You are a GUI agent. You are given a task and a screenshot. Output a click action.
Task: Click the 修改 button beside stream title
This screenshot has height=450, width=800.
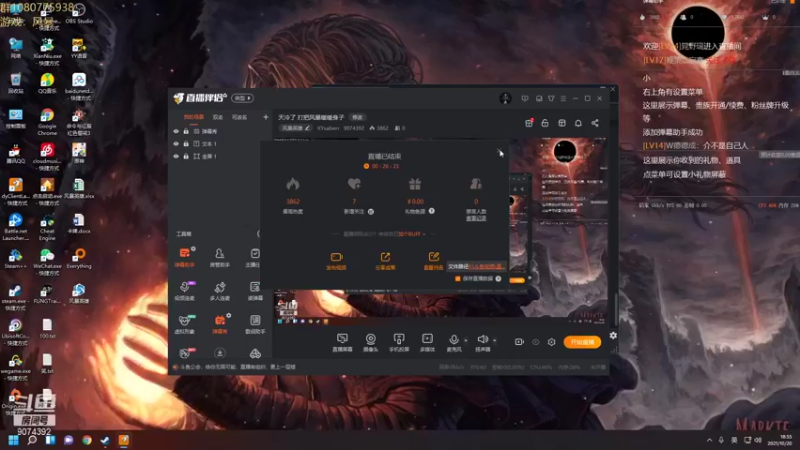click(x=358, y=117)
